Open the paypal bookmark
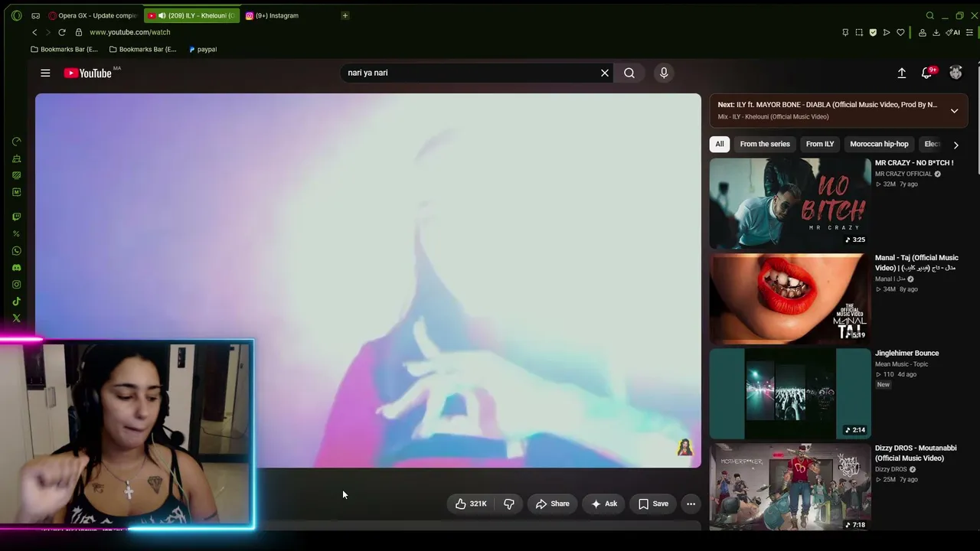980x551 pixels. point(202,49)
